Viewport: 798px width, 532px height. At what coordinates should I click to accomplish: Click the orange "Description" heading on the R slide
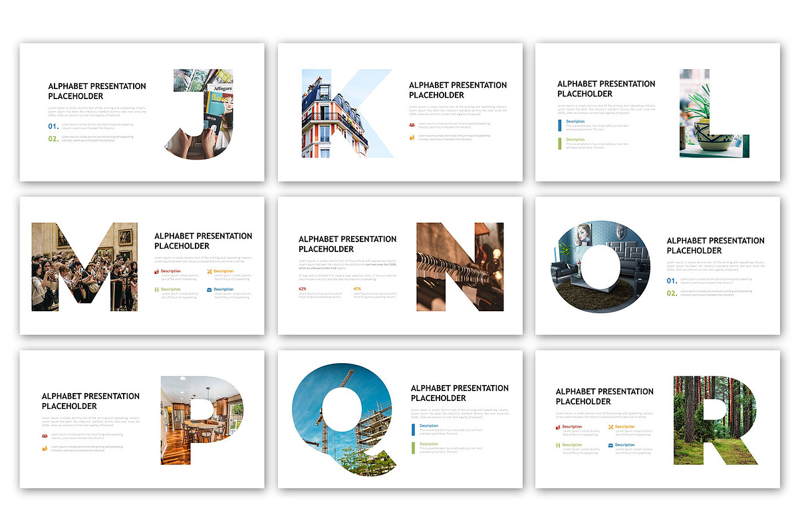click(625, 427)
